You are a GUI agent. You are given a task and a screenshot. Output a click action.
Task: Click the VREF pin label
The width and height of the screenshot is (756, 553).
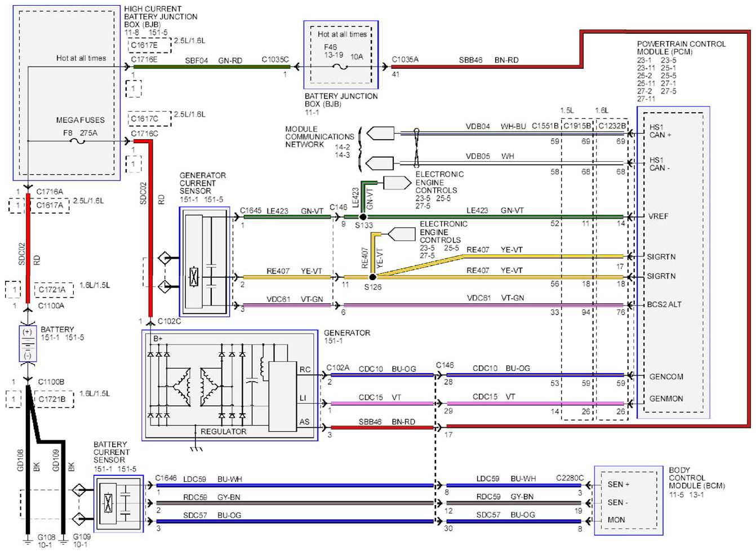(659, 216)
